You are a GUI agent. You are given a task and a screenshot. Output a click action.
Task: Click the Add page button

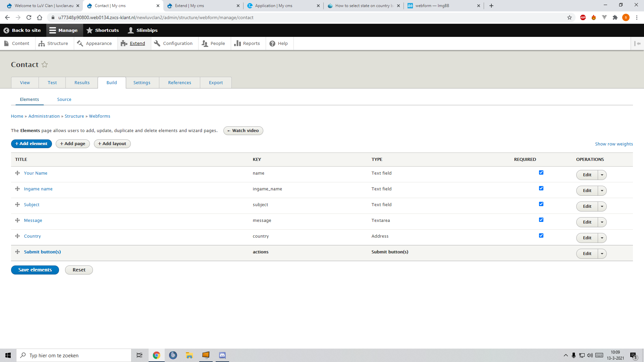(x=73, y=144)
